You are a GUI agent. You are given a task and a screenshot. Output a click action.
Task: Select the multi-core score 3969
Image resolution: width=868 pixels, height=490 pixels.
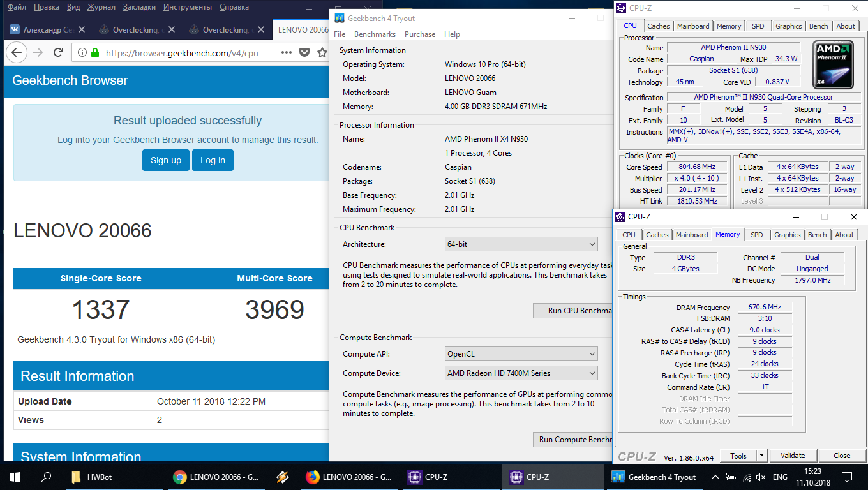click(x=274, y=309)
